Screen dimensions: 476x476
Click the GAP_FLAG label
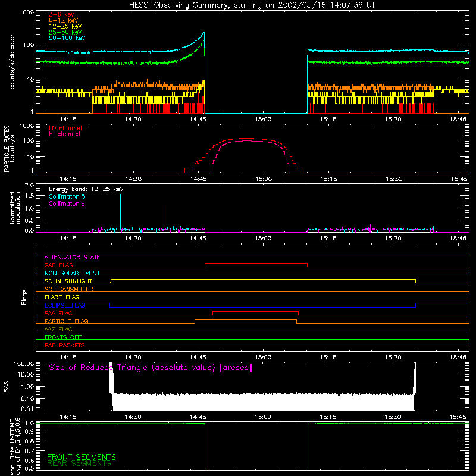click(x=58, y=265)
